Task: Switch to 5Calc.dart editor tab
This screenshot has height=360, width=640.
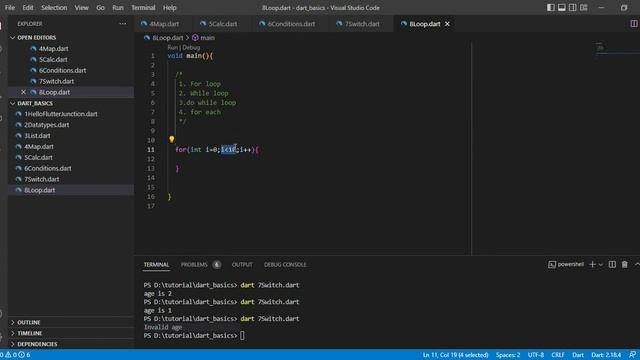Action: 222,24
